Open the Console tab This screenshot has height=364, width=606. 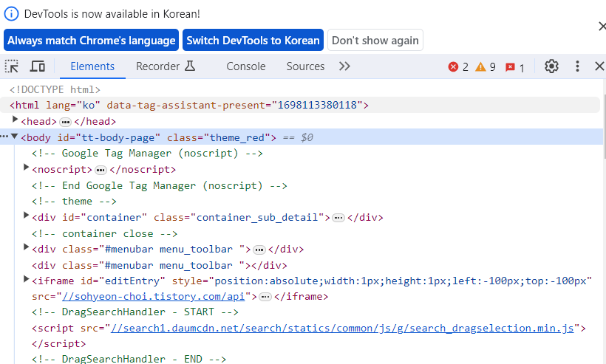[246, 66]
